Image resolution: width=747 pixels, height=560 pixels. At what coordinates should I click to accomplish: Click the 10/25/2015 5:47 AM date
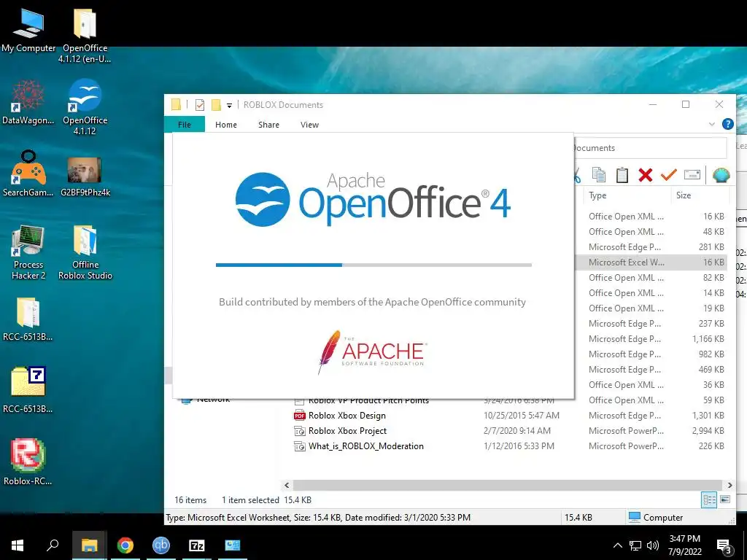click(521, 416)
